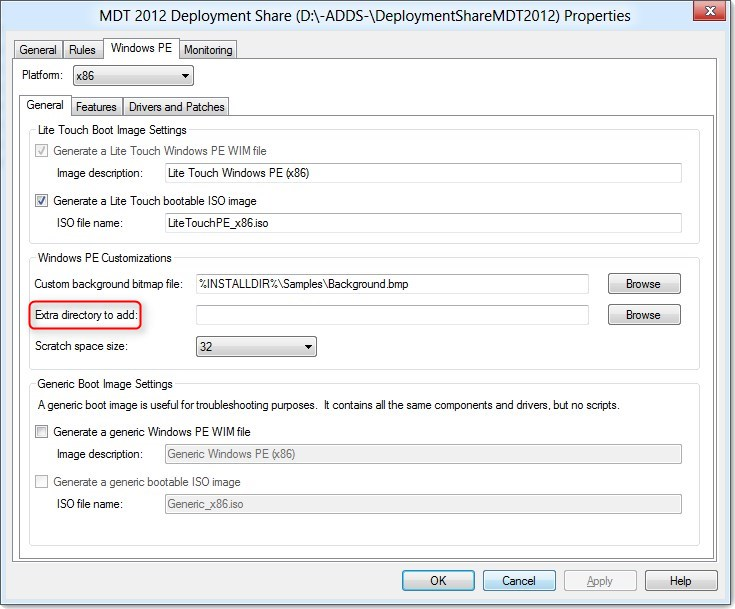Click the Scratch space size label

[x=81, y=346]
